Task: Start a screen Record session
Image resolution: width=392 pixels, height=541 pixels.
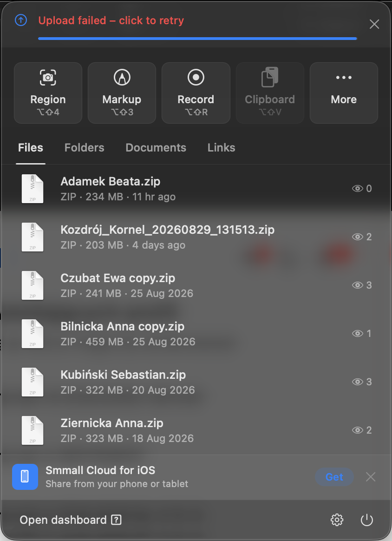Action: click(x=196, y=93)
